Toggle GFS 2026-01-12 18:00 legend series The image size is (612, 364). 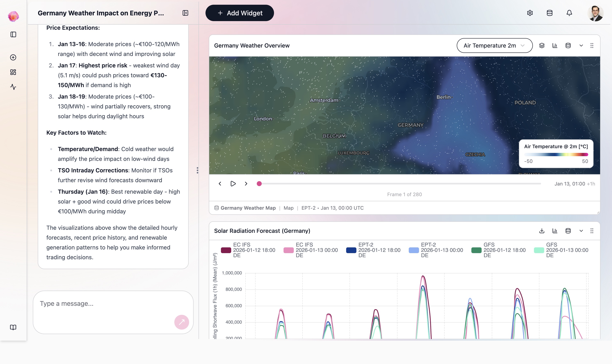coord(498,250)
